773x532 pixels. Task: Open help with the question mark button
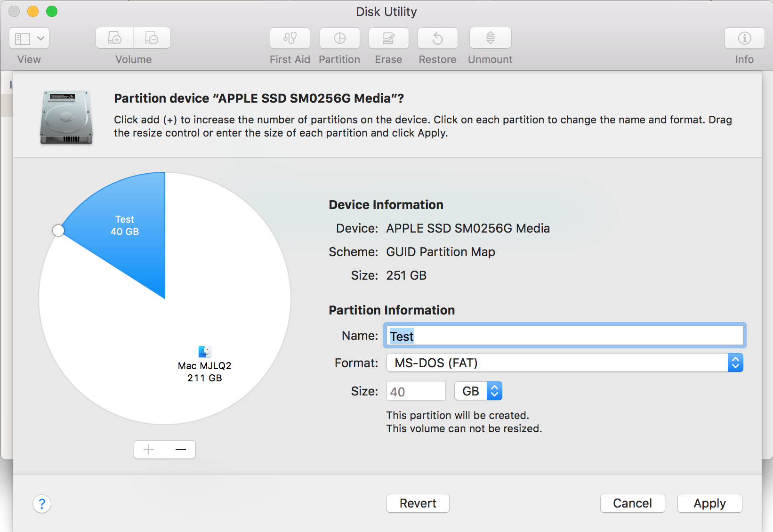(x=42, y=504)
